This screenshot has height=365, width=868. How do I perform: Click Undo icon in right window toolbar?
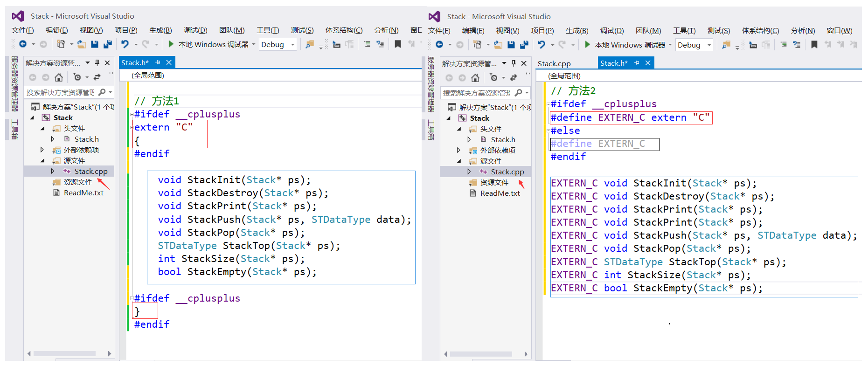[x=542, y=44]
